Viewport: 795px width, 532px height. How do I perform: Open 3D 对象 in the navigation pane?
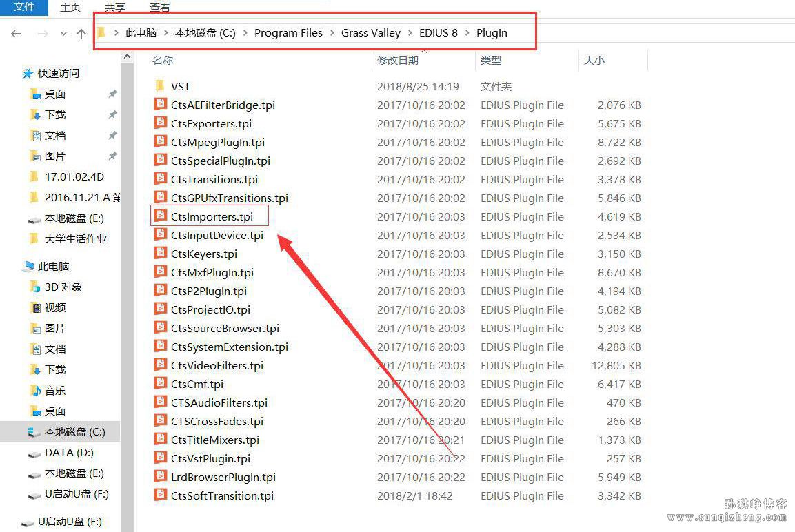tap(63, 287)
